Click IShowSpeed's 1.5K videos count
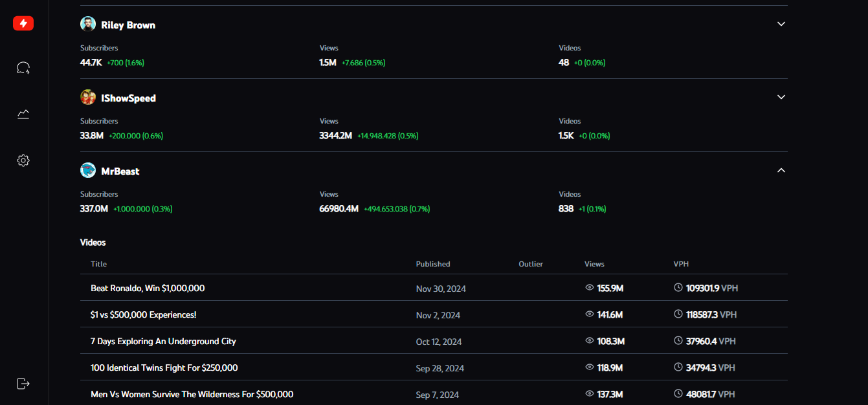 tap(566, 136)
